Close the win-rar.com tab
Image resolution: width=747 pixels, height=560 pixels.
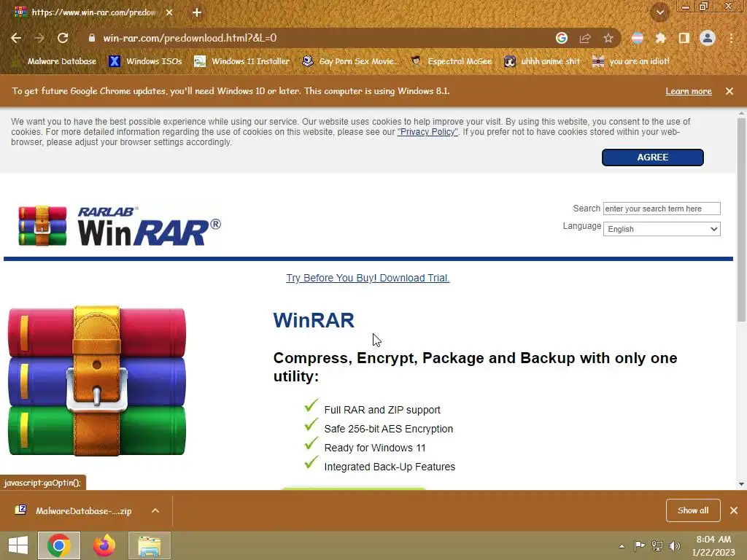point(169,12)
